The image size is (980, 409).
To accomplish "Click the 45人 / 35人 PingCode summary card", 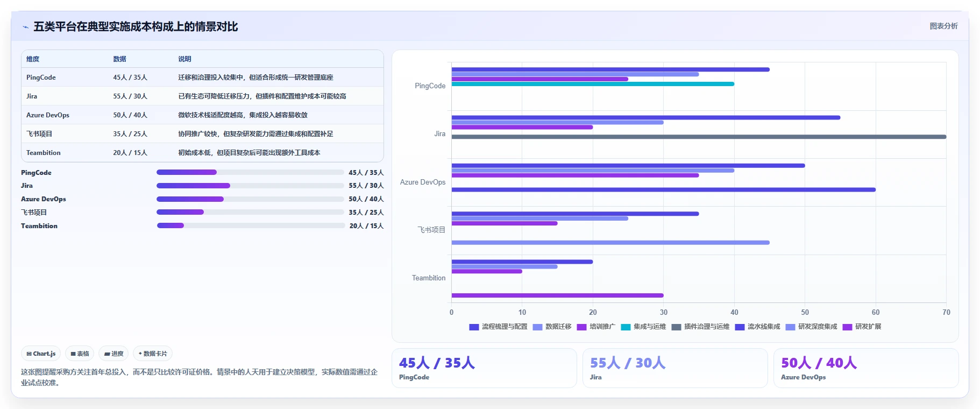I will pyautogui.click(x=484, y=368).
